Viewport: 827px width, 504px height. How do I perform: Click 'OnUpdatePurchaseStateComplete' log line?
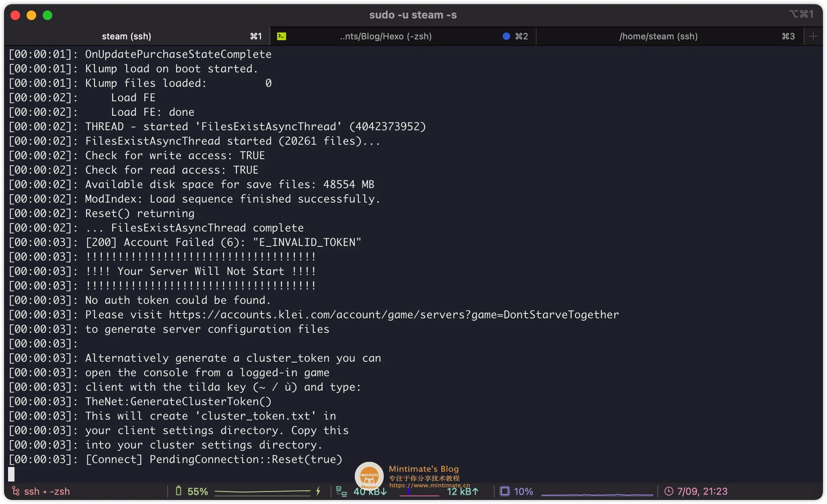coord(178,54)
